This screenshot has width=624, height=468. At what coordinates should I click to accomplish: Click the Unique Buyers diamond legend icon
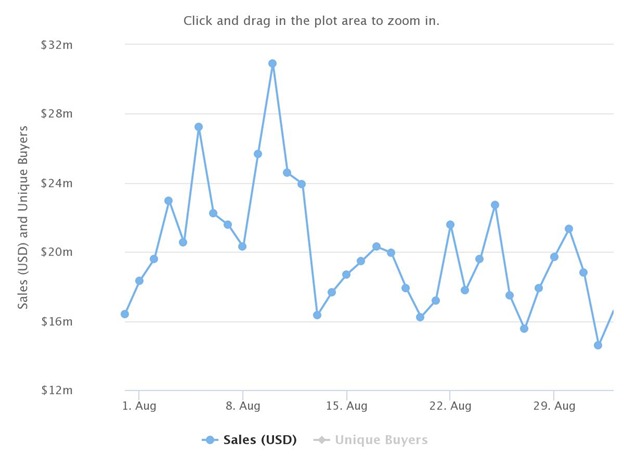pyautogui.click(x=322, y=440)
